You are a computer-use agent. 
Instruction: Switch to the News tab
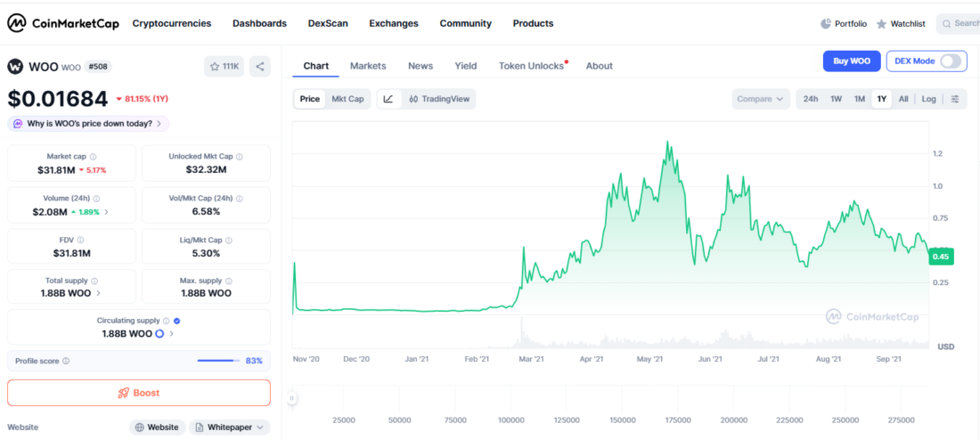click(421, 66)
